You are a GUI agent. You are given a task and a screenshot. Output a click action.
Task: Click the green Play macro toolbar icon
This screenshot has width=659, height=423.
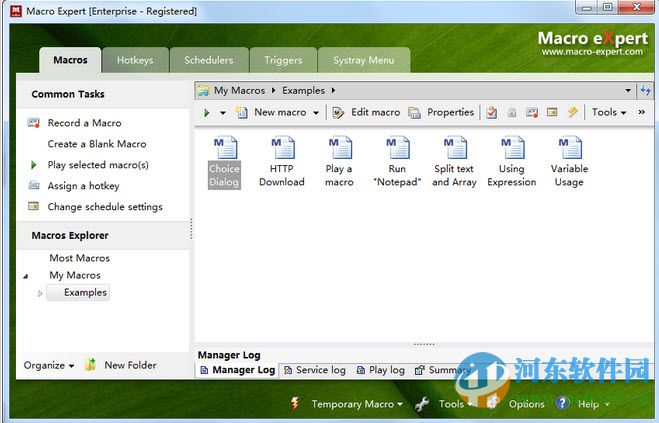click(207, 113)
